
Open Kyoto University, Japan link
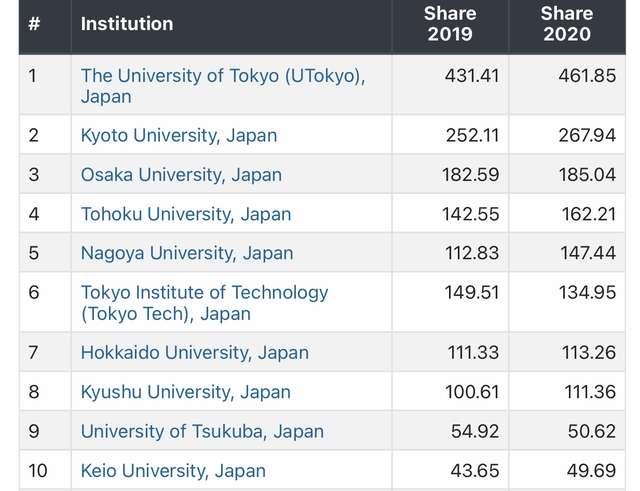pos(179,135)
